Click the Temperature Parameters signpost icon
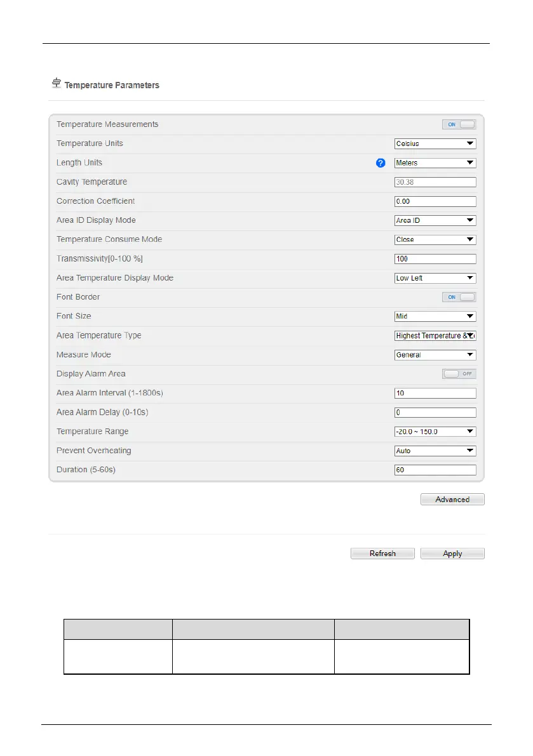 (x=56, y=84)
